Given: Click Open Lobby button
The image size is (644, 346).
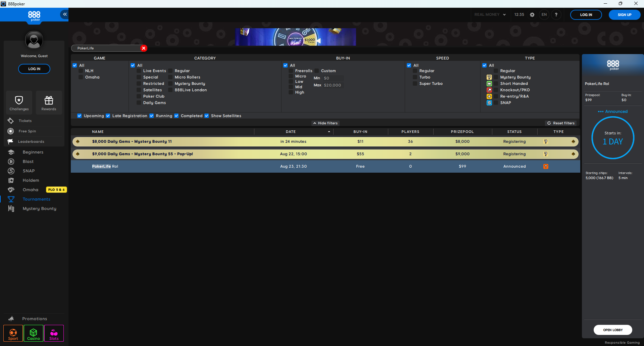Looking at the screenshot, I should pyautogui.click(x=613, y=330).
